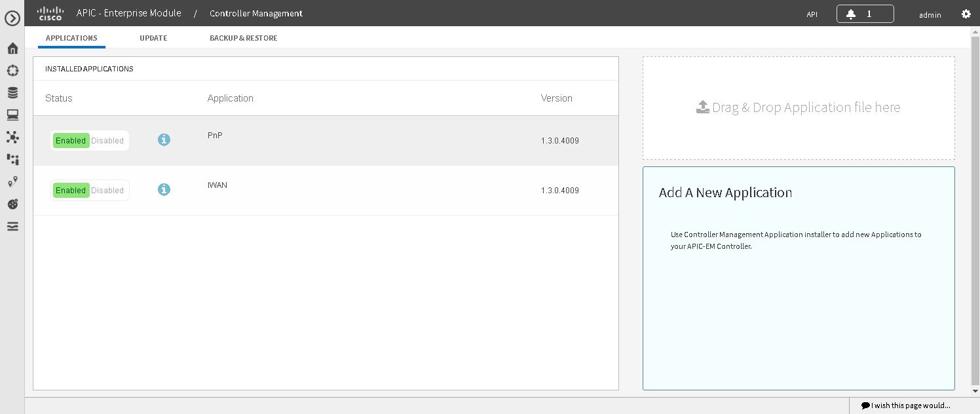This screenshot has height=414, width=980.
Task: Open the Home page from the sidebar
Action: (x=12, y=48)
